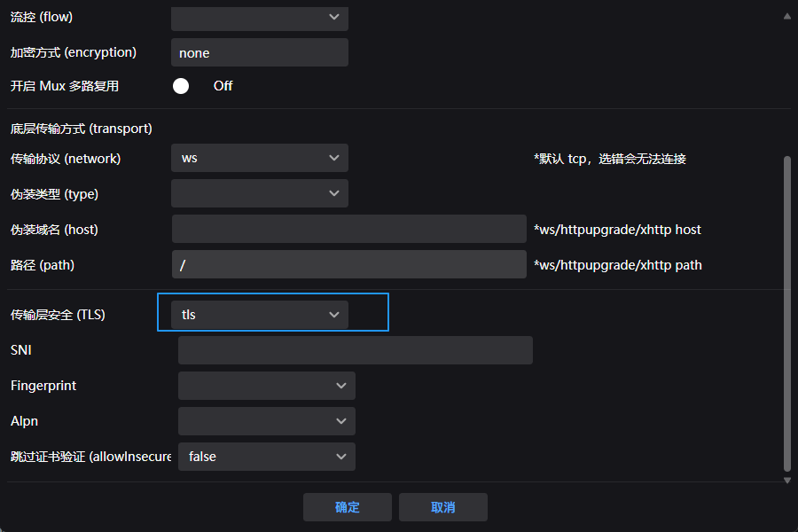Open the flow control (flow) dropdown
Viewport: 798px width, 532px height.
click(259, 17)
